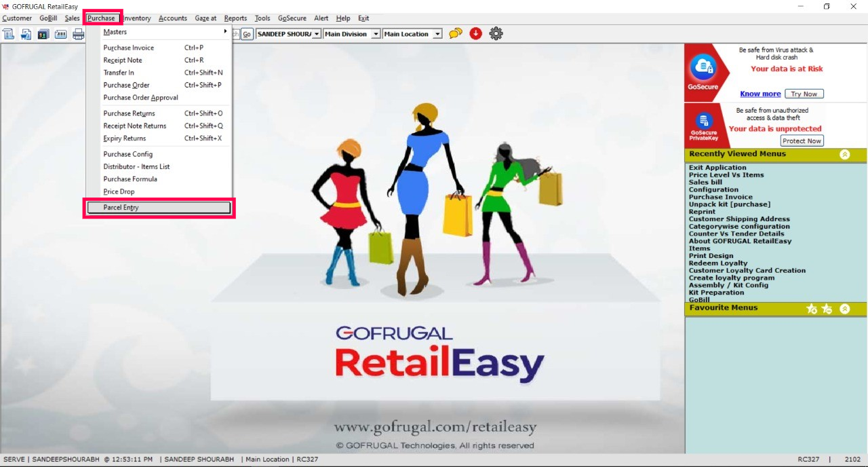Open recent item Counter Vs Tender Details
This screenshot has height=467, width=868.
(x=736, y=234)
